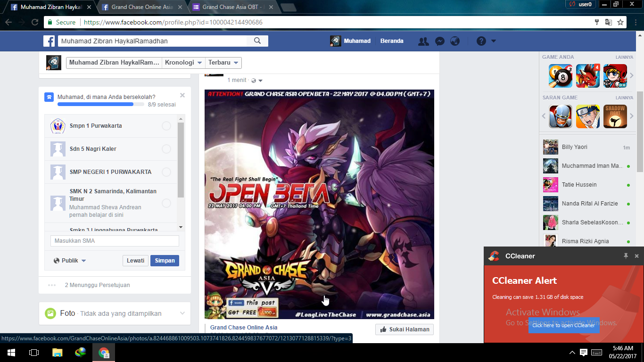Dismiss the school question card
644x362 pixels.
coord(182,95)
